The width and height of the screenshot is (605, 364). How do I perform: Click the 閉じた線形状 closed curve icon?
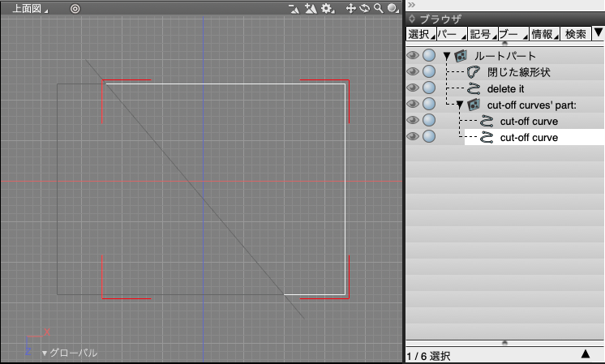474,72
